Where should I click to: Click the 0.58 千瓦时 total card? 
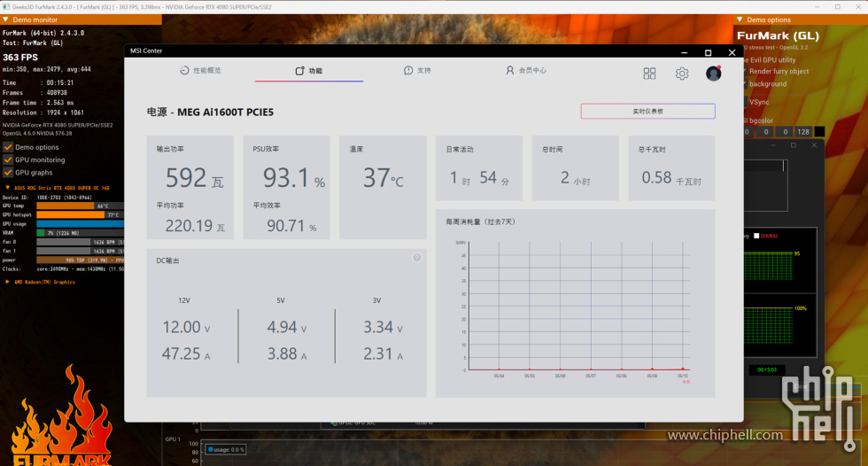[x=671, y=168]
